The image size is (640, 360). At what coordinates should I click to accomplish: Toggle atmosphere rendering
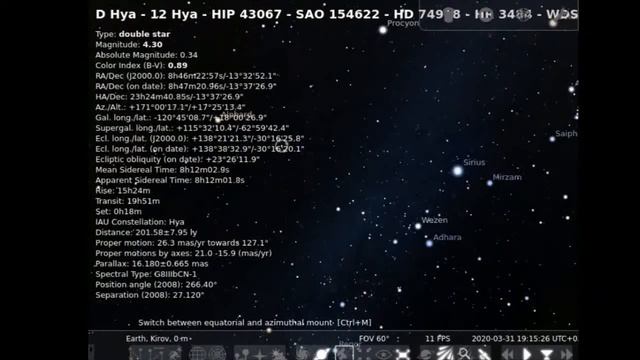click(x=278, y=353)
